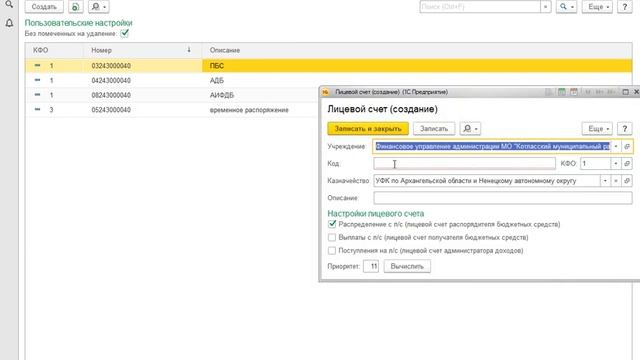Screen dimensions: 640x360
Task: Open calendar icon in dialog title bar
Action: click(574, 92)
